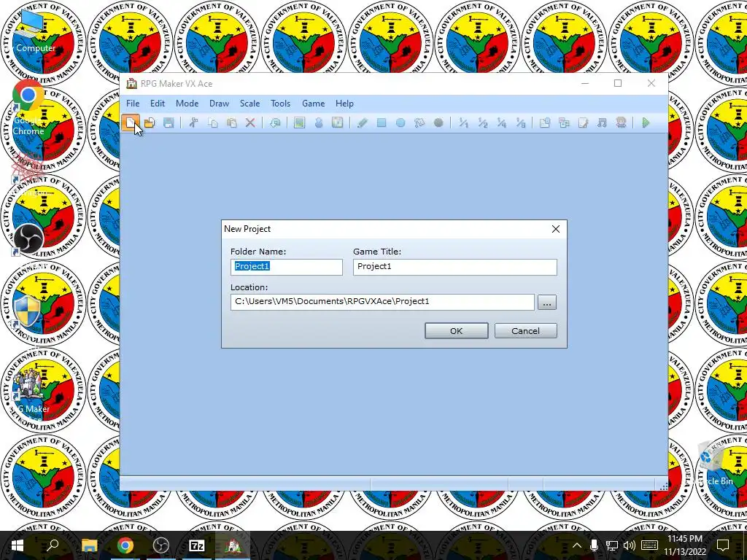Set map scale to 1/1
The image size is (747, 560).
[463, 122]
